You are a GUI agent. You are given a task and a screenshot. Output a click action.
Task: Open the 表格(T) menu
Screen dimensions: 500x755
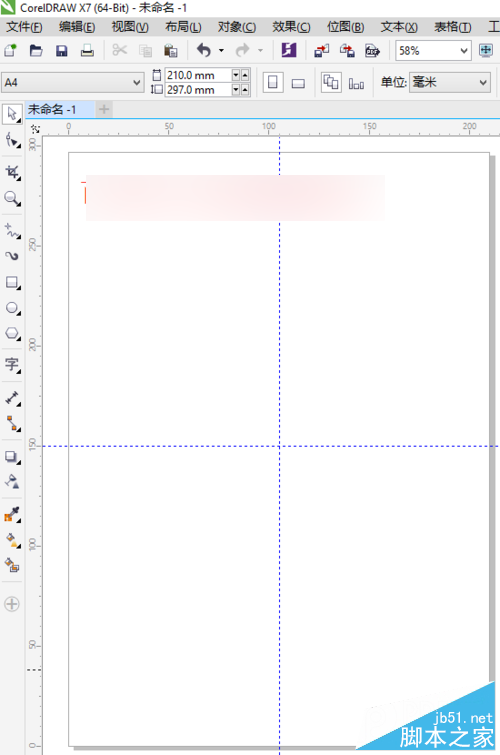(452, 27)
